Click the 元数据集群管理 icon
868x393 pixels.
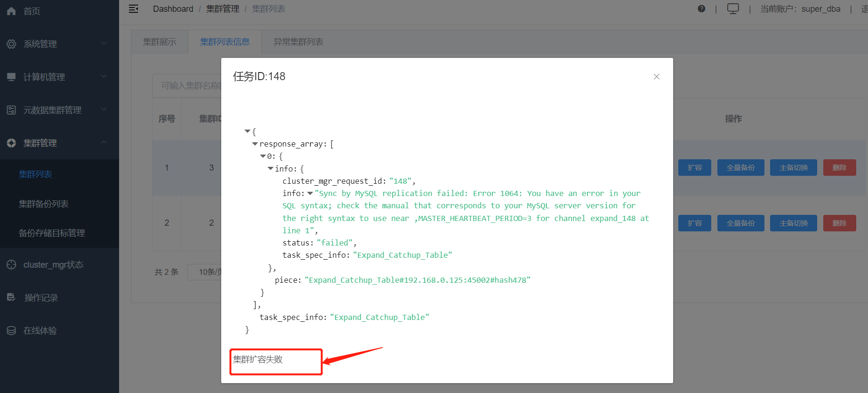pos(11,110)
